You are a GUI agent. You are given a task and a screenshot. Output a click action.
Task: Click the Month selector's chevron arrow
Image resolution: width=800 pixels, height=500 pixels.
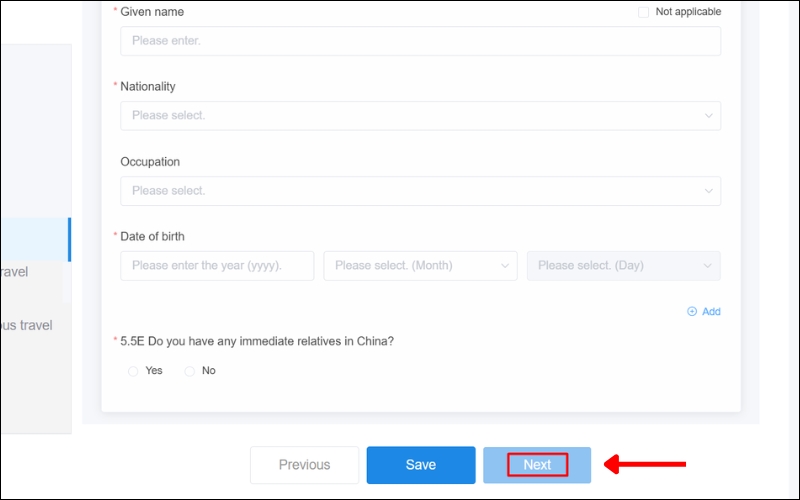(x=505, y=266)
